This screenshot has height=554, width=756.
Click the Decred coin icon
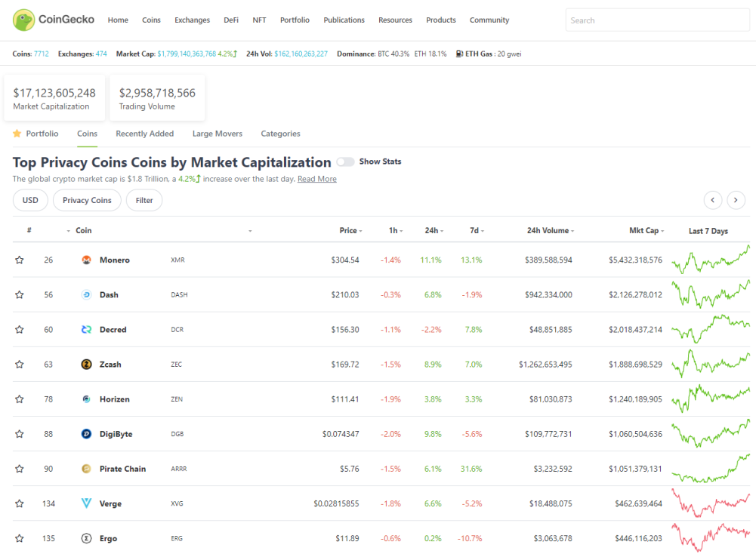click(x=86, y=330)
